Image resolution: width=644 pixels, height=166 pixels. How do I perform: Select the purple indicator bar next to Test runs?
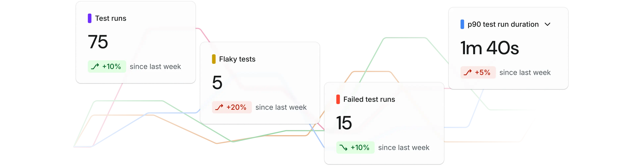90,18
